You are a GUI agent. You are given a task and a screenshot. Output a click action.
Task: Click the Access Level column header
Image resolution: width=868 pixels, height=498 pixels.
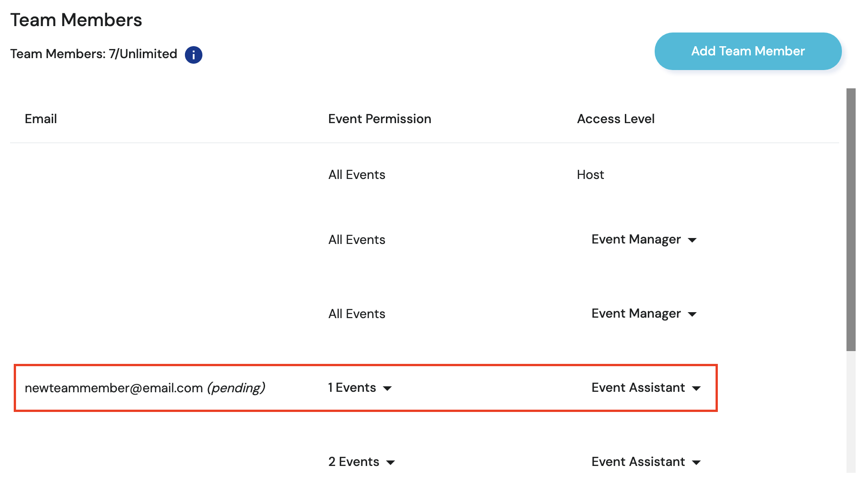(x=615, y=119)
